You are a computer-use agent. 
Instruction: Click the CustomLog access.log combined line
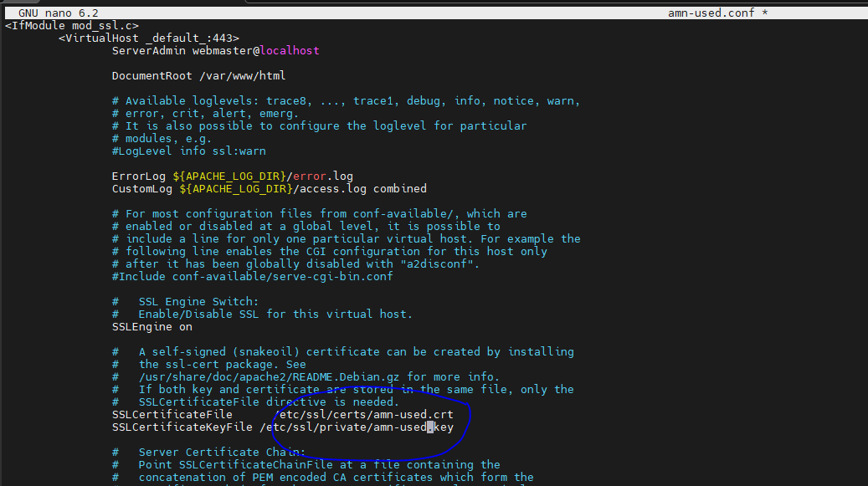tap(269, 188)
